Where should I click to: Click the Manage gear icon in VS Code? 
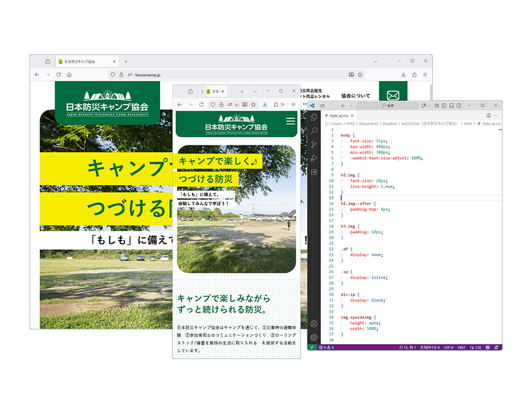coord(314,337)
